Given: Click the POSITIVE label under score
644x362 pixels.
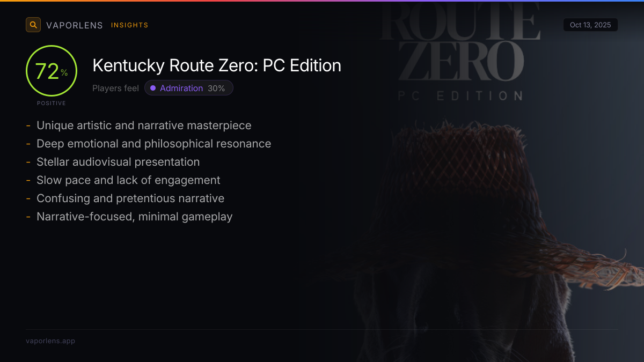Looking at the screenshot, I should pos(52,104).
